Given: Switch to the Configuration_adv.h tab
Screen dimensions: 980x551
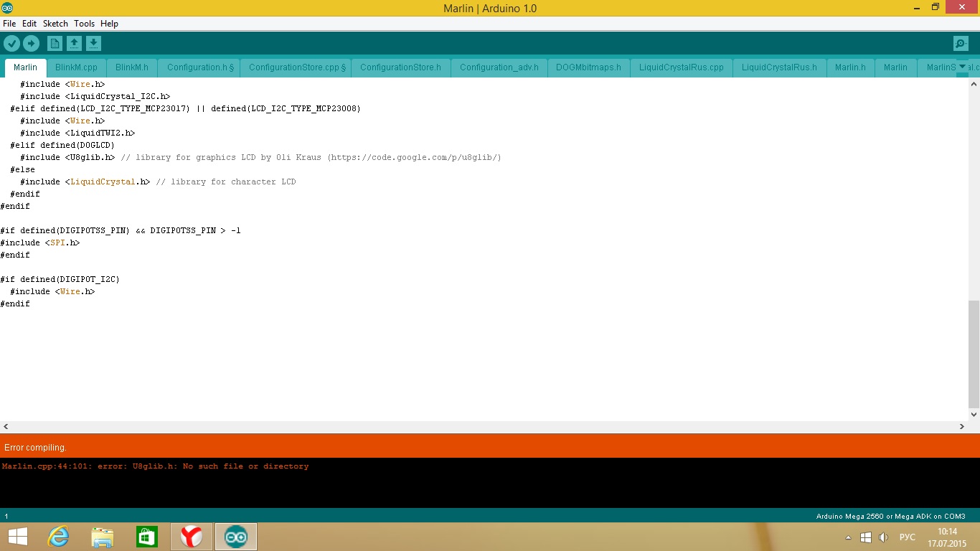Looking at the screenshot, I should point(499,67).
